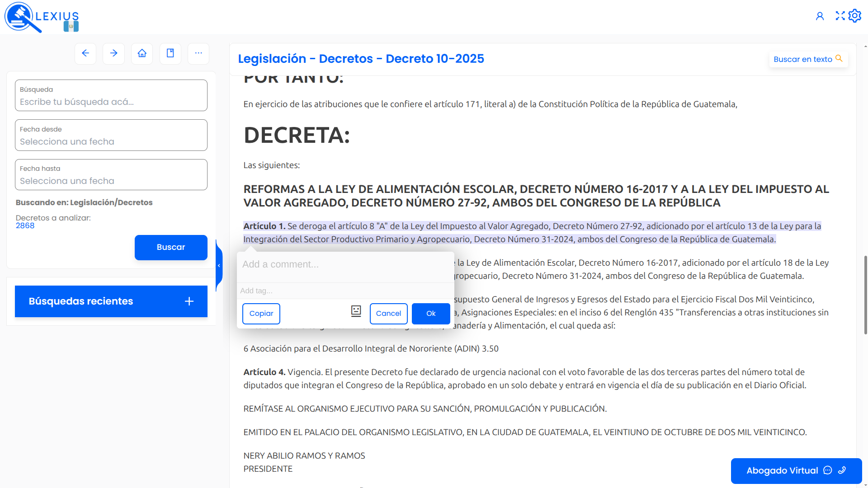Open the home icon in the toolbar
Screen dimensions: 868x488
click(142, 53)
